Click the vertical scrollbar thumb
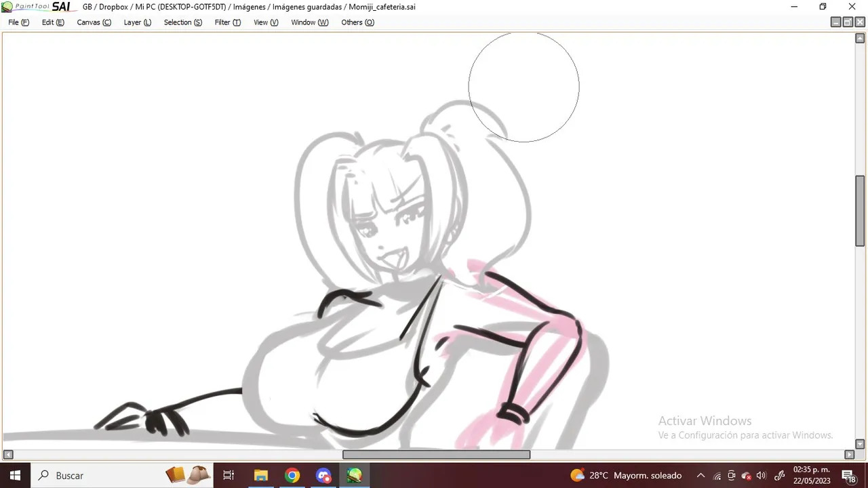 (860, 211)
